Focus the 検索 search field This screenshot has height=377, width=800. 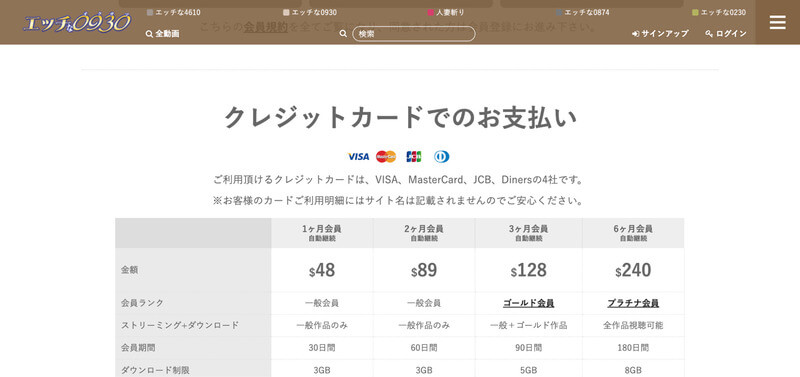click(x=414, y=34)
